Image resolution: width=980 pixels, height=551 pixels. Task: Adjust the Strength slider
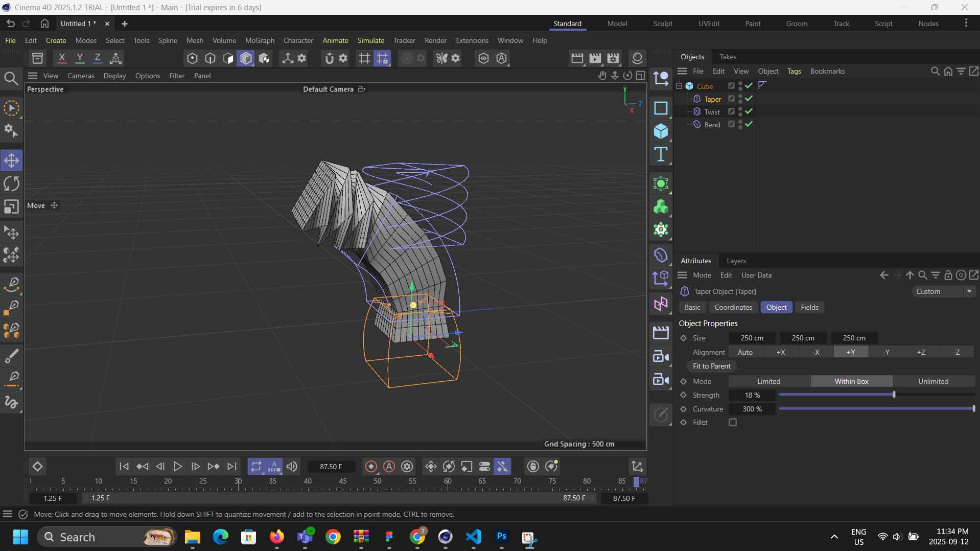pyautogui.click(x=894, y=395)
